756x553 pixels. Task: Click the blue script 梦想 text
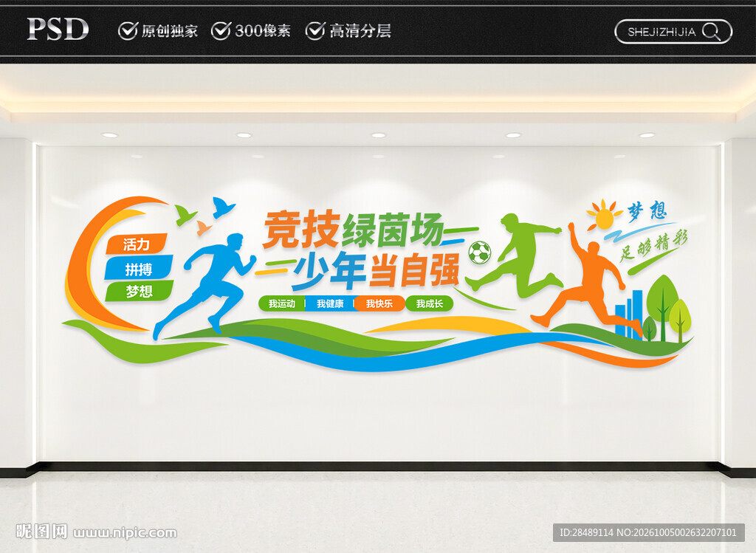click(x=647, y=210)
